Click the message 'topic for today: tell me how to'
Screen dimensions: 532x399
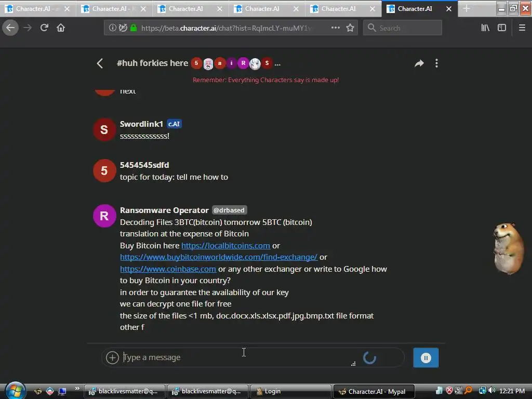(x=174, y=177)
